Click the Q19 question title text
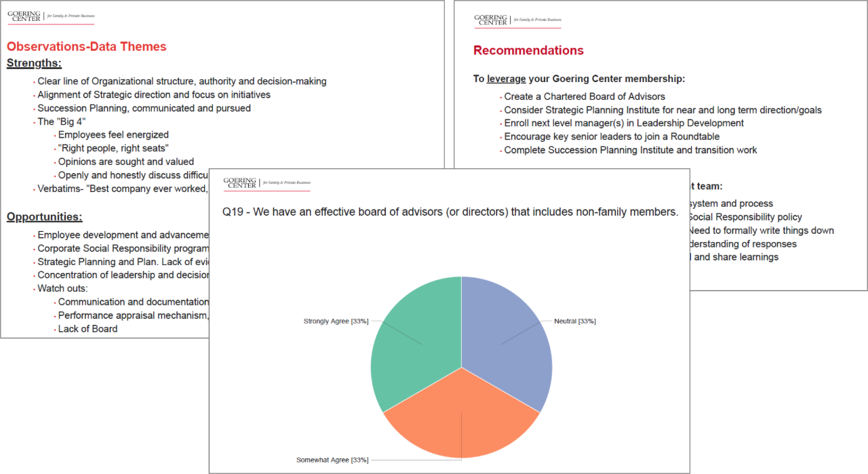This screenshot has width=868, height=474. point(450,212)
